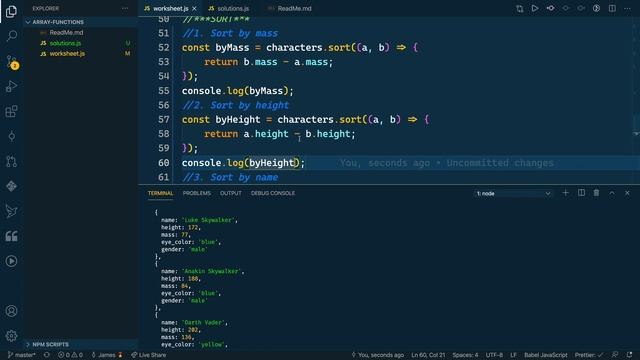Start Live Share from status bar

pos(149,355)
